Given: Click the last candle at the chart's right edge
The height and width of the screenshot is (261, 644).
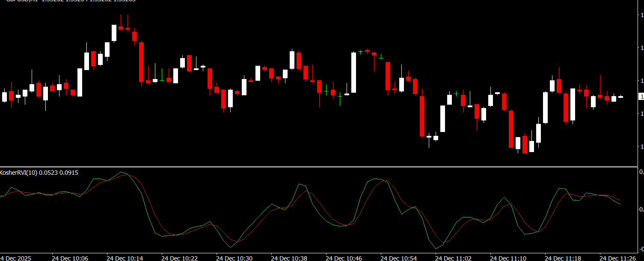Looking at the screenshot, I should [x=620, y=97].
